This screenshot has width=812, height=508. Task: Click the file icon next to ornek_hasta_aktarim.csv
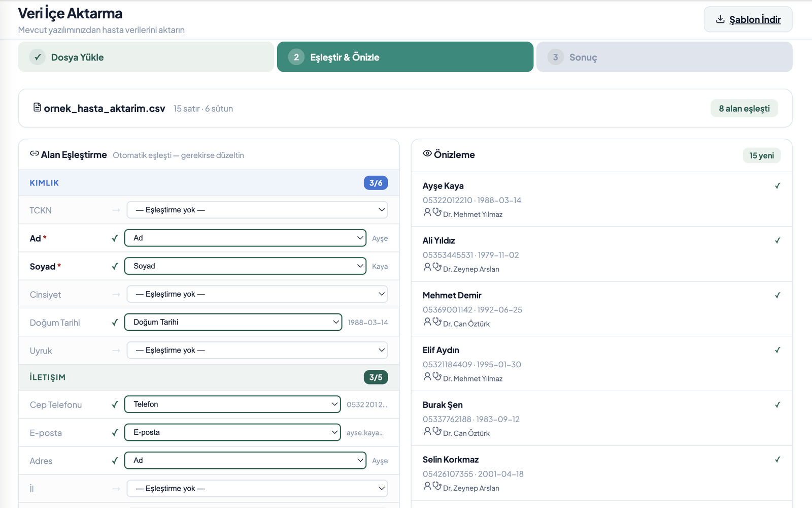tap(37, 107)
